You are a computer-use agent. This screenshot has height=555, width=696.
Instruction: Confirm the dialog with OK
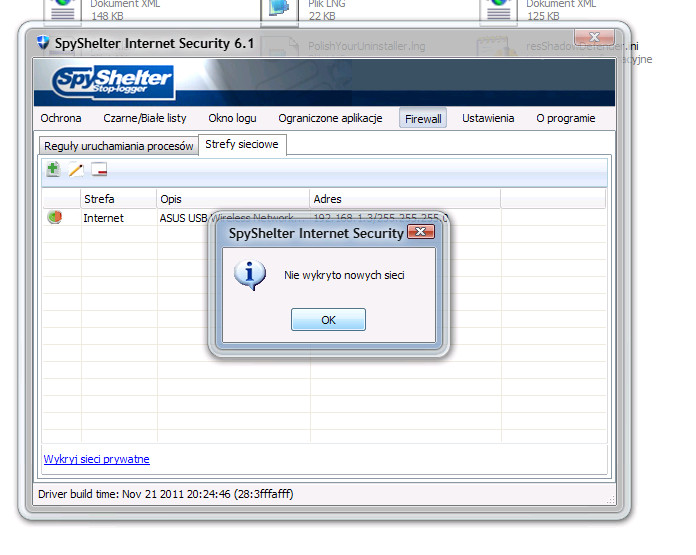[x=328, y=320]
